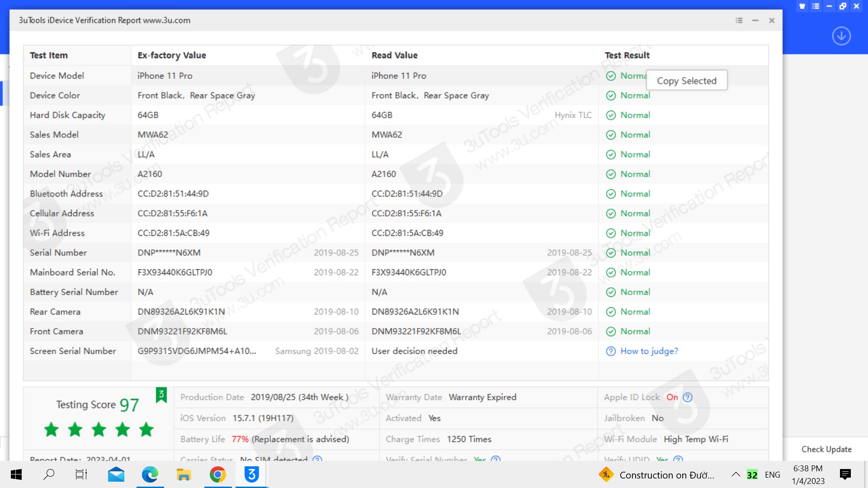Click Verify Serial Number help icon
Screen dimensions: 868x488
pos(495,459)
